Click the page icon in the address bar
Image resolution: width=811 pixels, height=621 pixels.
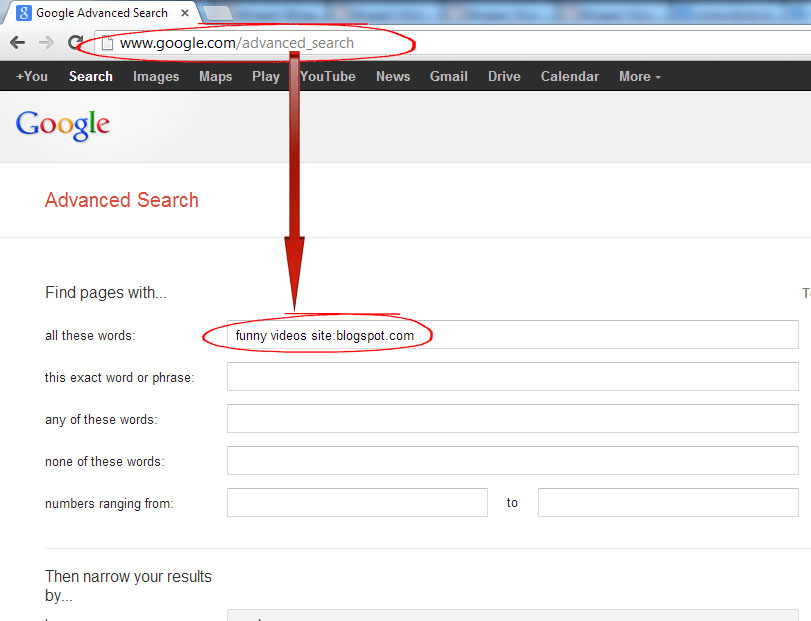107,43
